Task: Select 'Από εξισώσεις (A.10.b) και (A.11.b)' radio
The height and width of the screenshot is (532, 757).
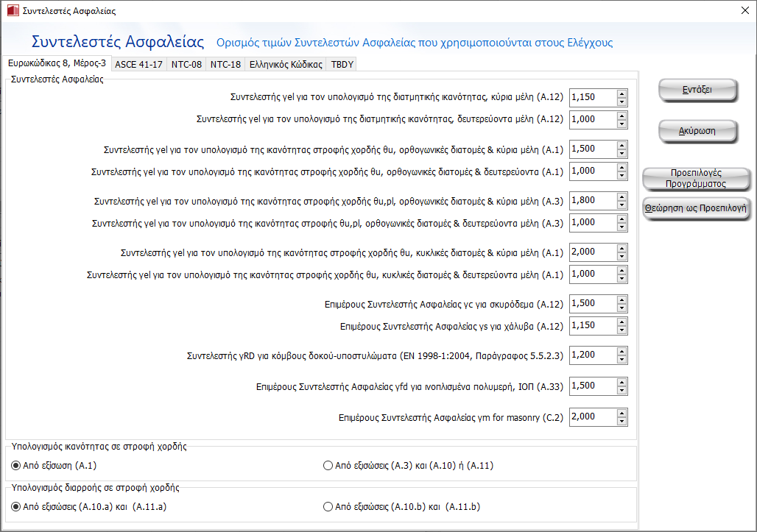Action: tap(328, 506)
